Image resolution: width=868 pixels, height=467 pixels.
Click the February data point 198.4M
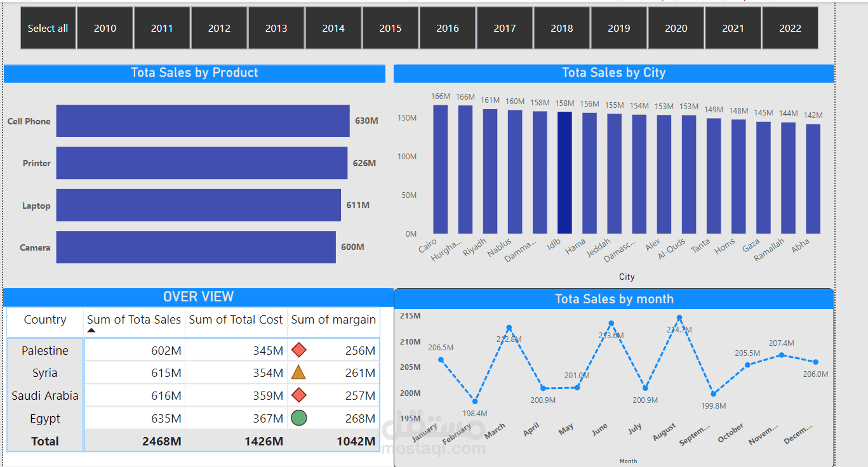click(x=475, y=402)
